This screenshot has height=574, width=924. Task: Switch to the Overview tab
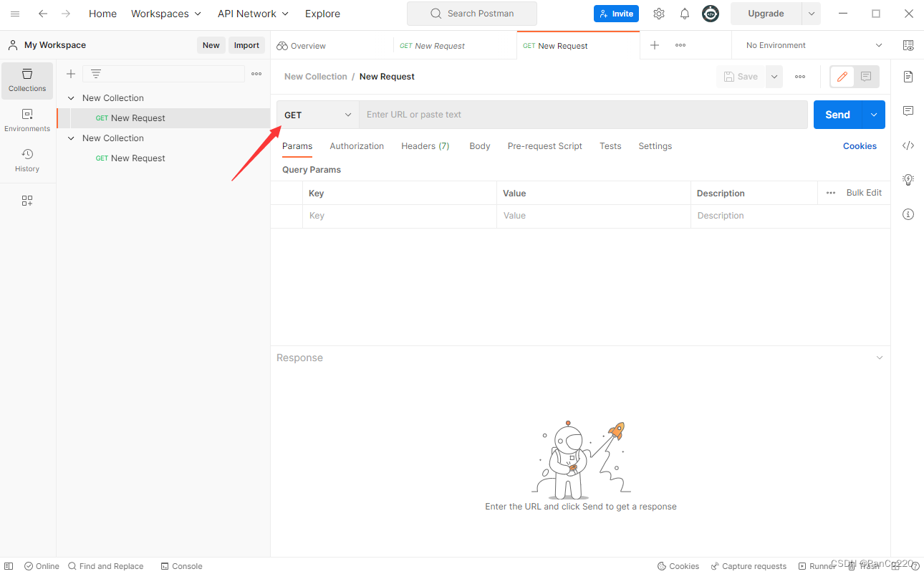coord(301,45)
